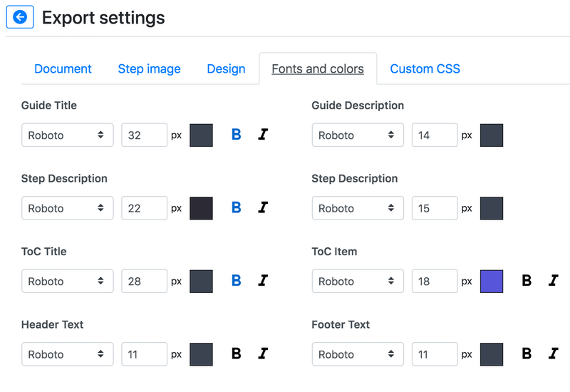Toggle italic for Header Text
Viewport: 570px width, 392px height.
263,354
